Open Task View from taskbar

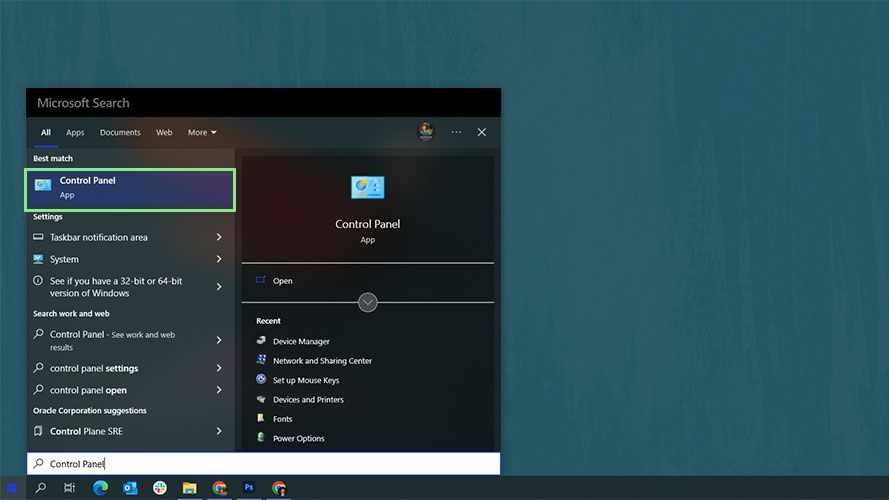(70, 488)
